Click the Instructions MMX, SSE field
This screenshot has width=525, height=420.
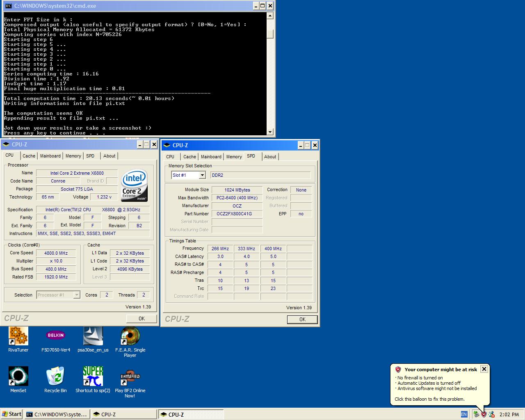click(93, 233)
